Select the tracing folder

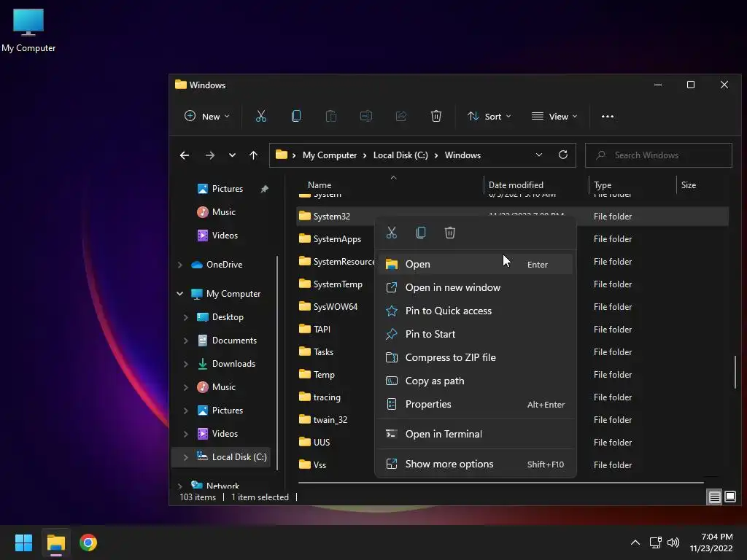coord(326,397)
